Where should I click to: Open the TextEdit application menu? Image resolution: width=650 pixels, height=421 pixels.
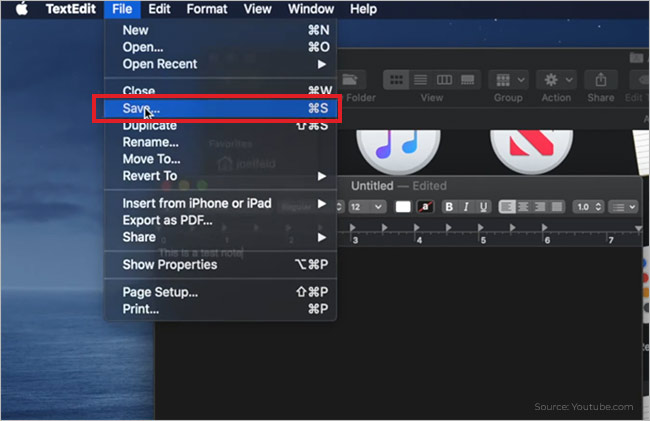71,9
